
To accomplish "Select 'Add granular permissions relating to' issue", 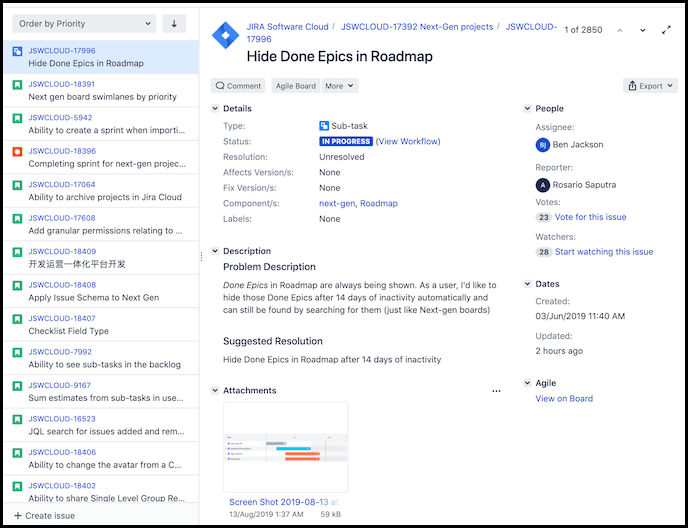I will click(105, 231).
